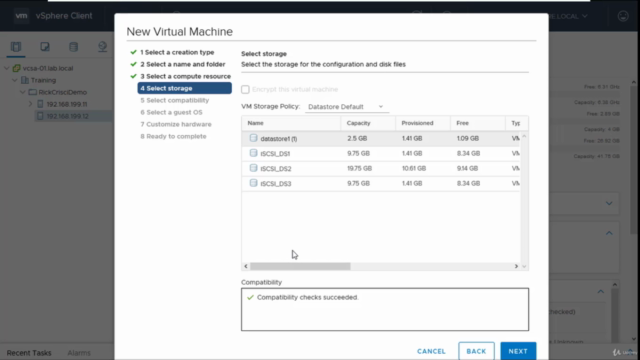640x360 pixels.
Task: Click the host icon for 192.168.199.11
Action: click(x=40, y=104)
